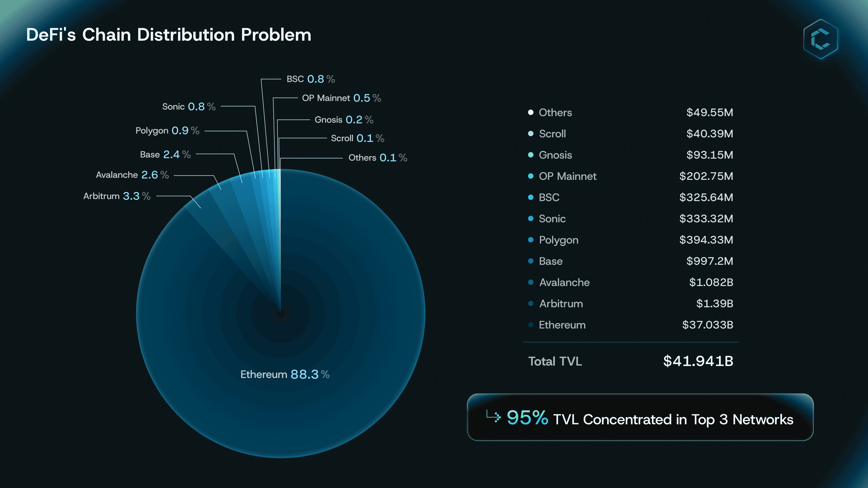Click the Arbitrum name in the legend list
Image resolution: width=868 pixels, height=488 pixels.
click(561, 303)
